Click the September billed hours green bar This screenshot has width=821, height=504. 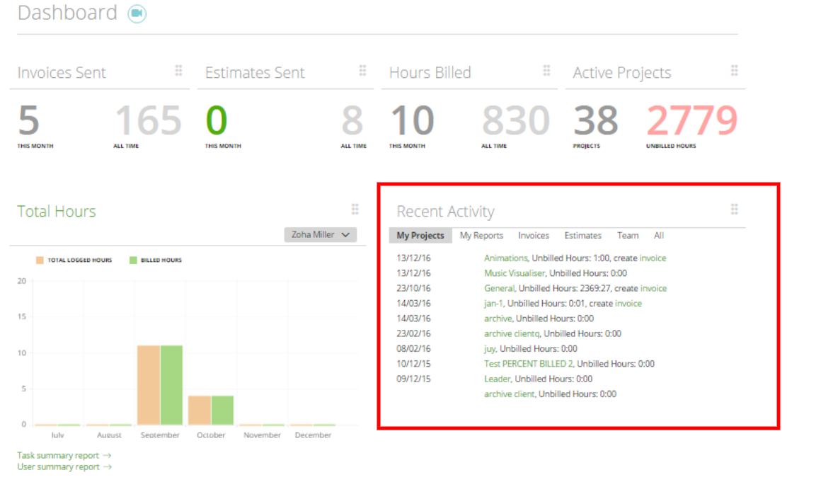pos(171,385)
